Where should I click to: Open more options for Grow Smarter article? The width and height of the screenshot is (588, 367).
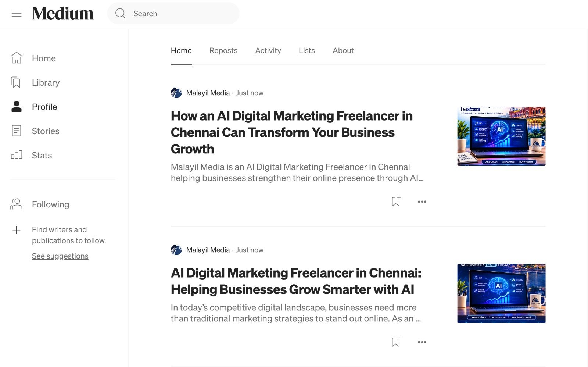(x=422, y=342)
